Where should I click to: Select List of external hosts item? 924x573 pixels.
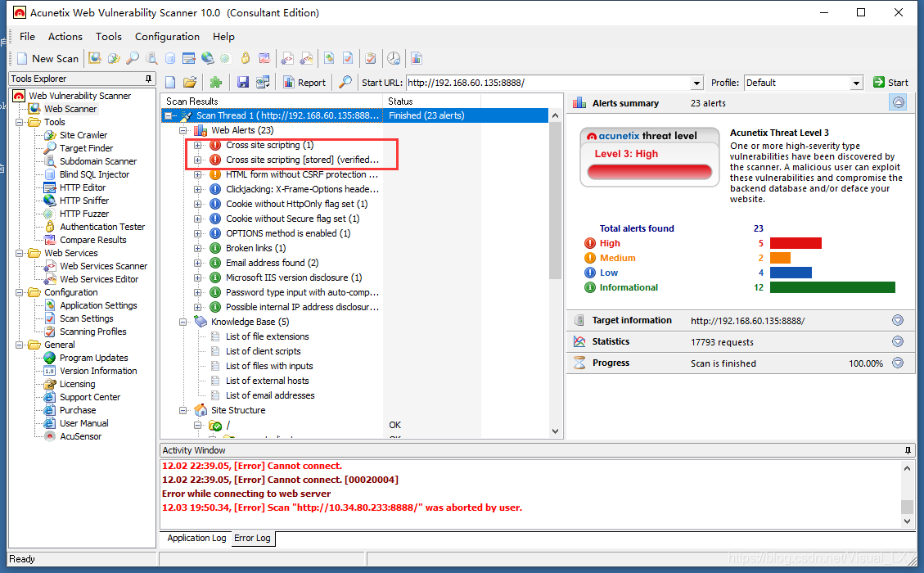[267, 381]
